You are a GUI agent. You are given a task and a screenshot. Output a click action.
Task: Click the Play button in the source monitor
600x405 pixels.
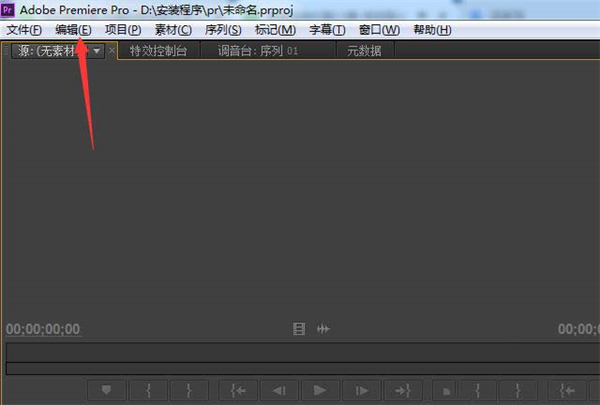point(320,391)
